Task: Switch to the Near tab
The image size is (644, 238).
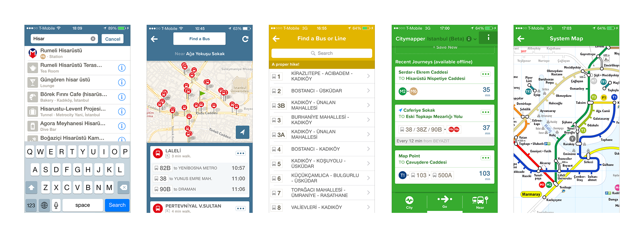Action: [x=480, y=203]
